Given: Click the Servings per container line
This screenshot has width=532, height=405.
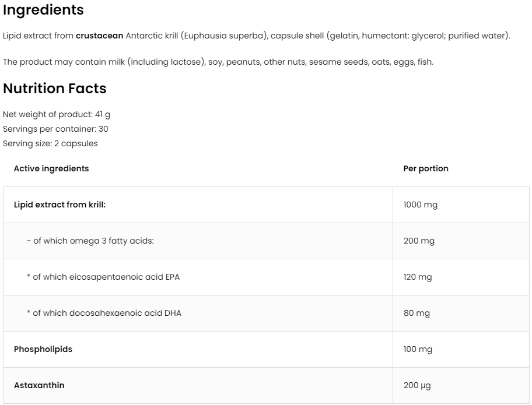Looking at the screenshot, I should [55, 129].
